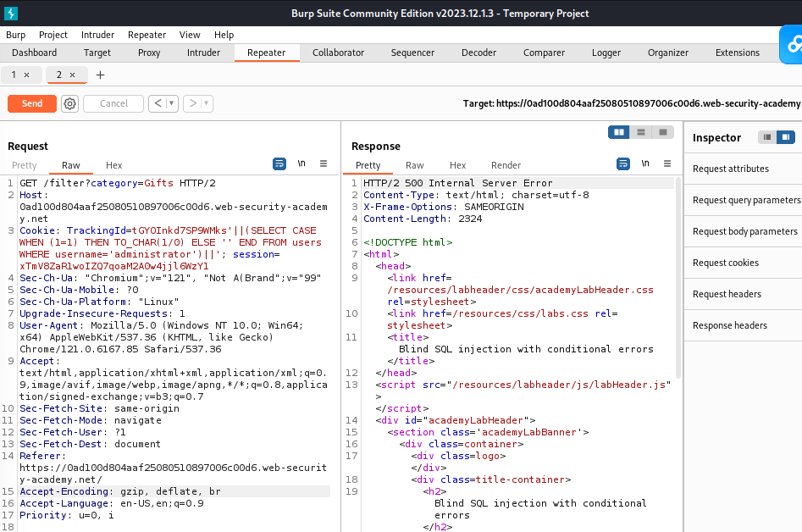Image resolution: width=802 pixels, height=532 pixels.
Task: Click the Cancel button
Action: [x=113, y=104]
